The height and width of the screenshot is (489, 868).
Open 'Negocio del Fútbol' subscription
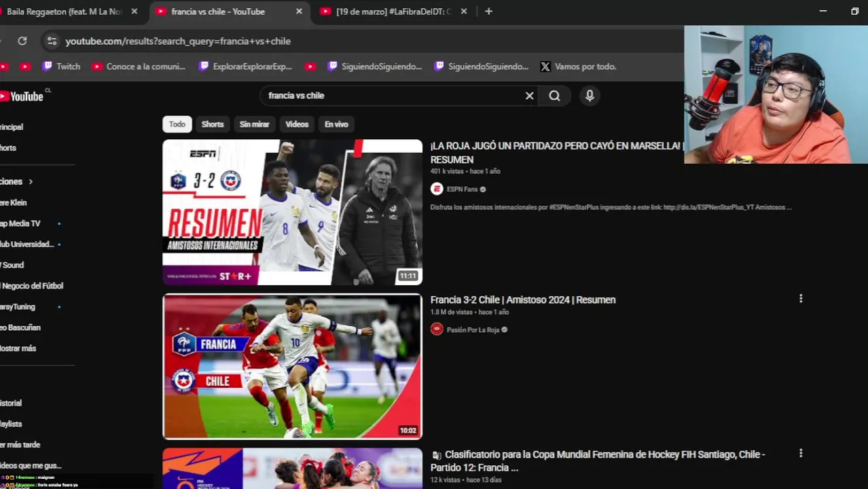click(x=31, y=286)
